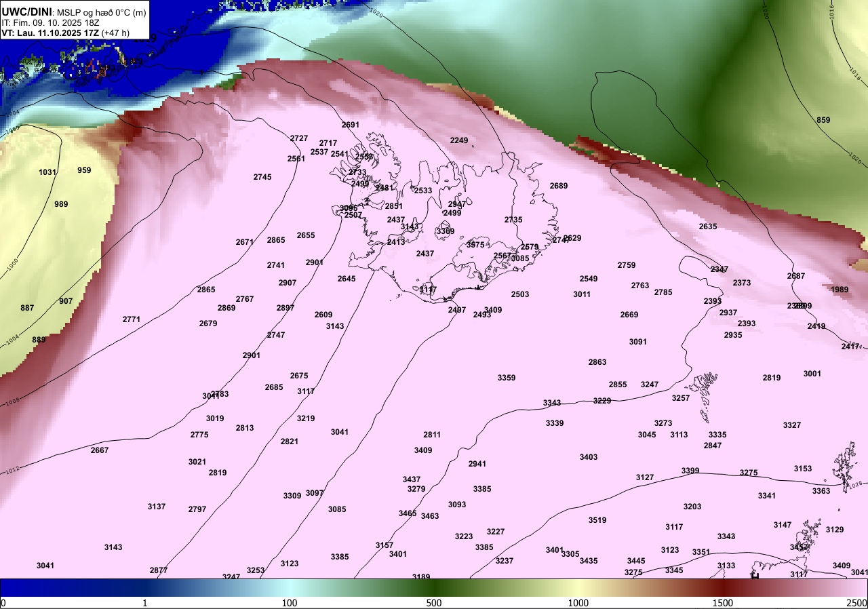
Task: Click the map value 1031
Action: [47, 172]
